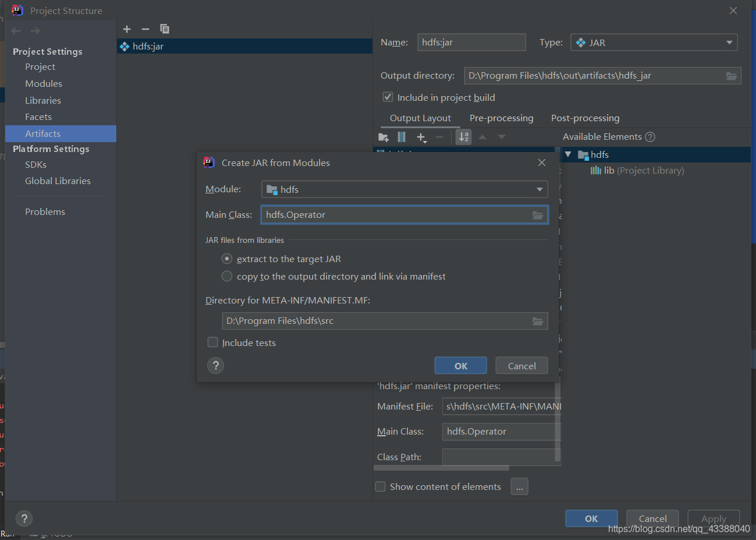The height and width of the screenshot is (540, 756).
Task: Click the Add artifact plus icon
Action: click(127, 29)
